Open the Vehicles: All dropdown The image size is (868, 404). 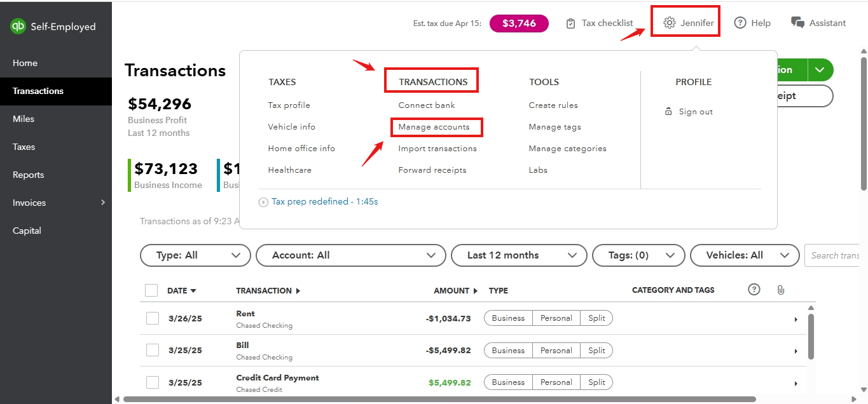tap(745, 255)
